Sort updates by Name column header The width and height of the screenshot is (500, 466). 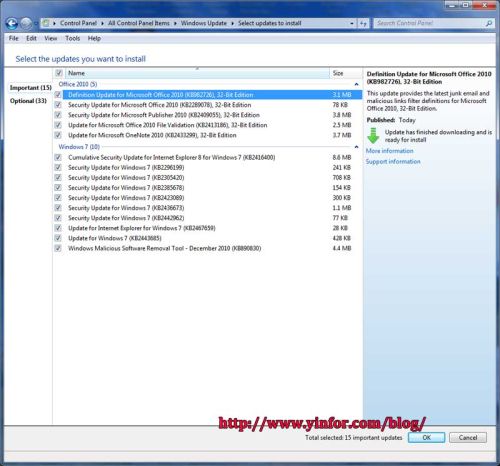point(197,73)
